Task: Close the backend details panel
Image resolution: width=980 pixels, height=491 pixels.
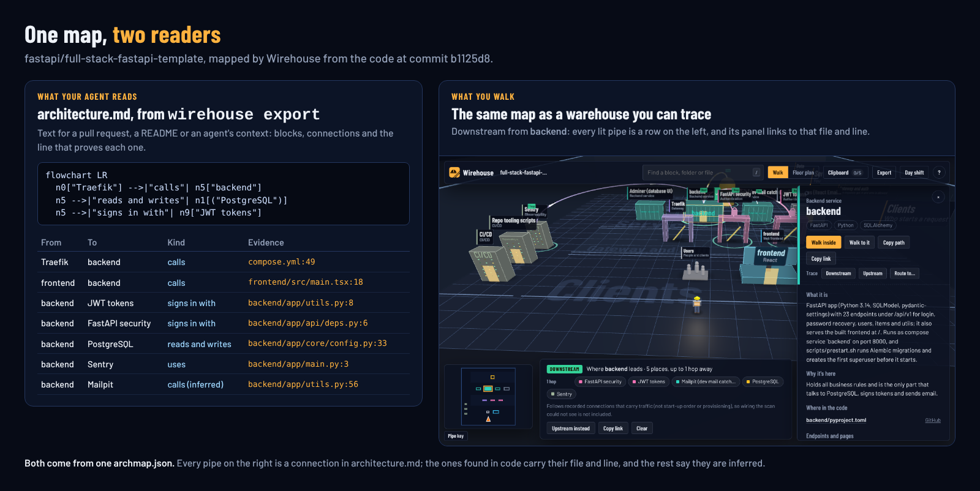Action: pyautogui.click(x=938, y=197)
